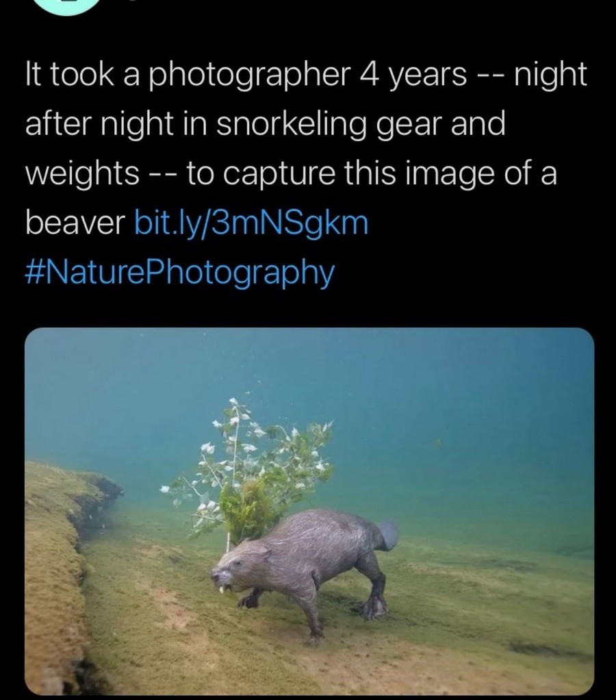616x700 pixels.
Task: Open the bit.ly/3mNSgkm link
Action: pos(251,223)
